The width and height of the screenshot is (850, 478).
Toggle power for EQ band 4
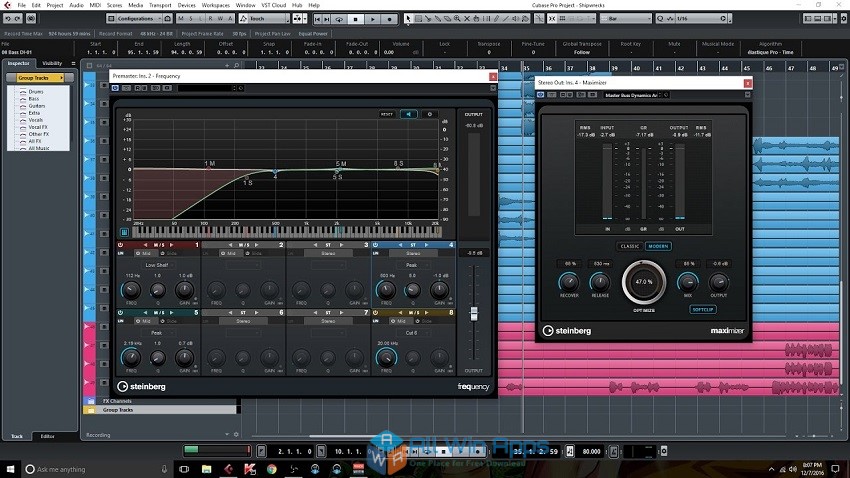[375, 245]
